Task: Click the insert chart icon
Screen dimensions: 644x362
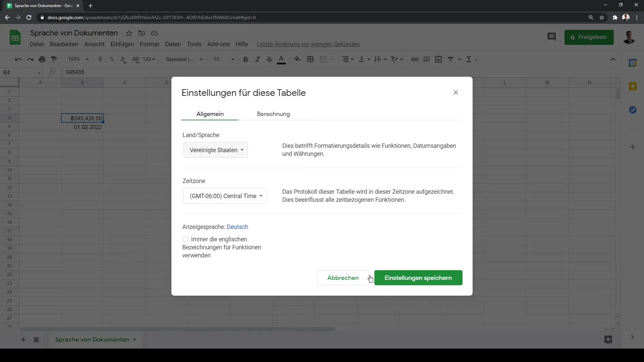Action: click(438, 59)
